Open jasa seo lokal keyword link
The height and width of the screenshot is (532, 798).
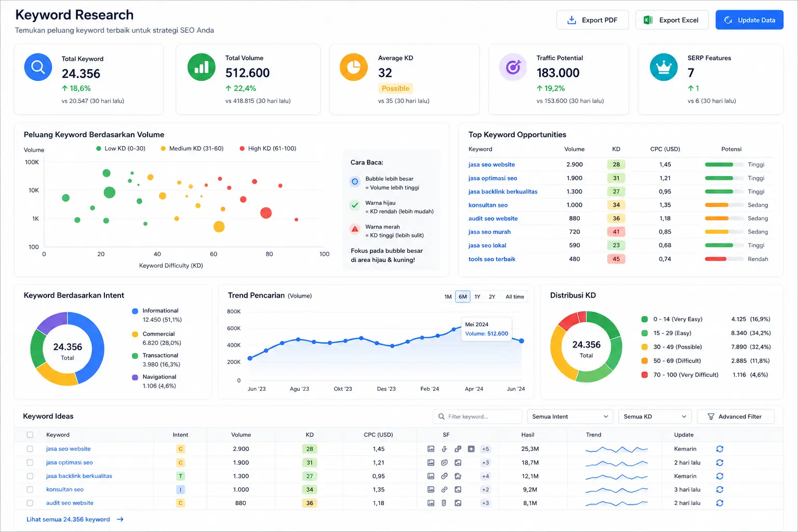[x=487, y=246]
